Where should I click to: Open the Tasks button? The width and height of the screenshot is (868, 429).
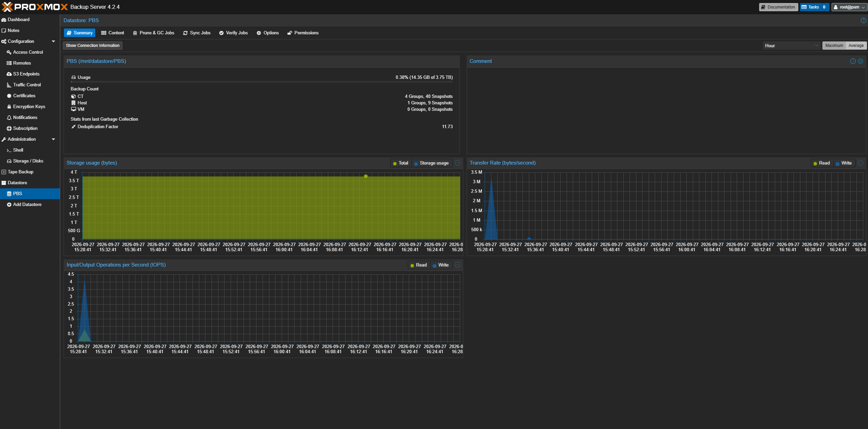(x=814, y=7)
